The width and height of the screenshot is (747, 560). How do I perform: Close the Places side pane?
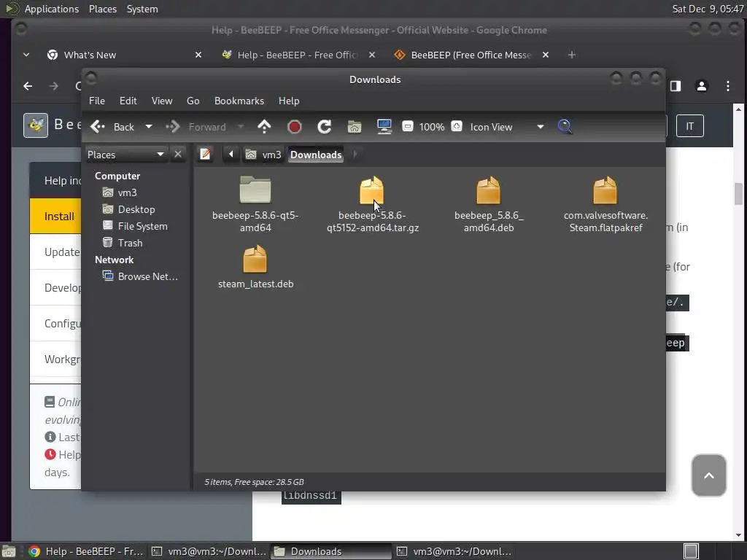tap(178, 155)
